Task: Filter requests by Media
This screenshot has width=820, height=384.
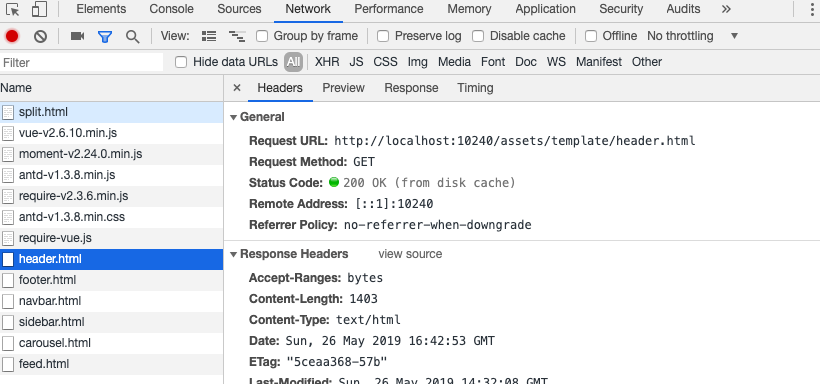Action: tap(454, 62)
